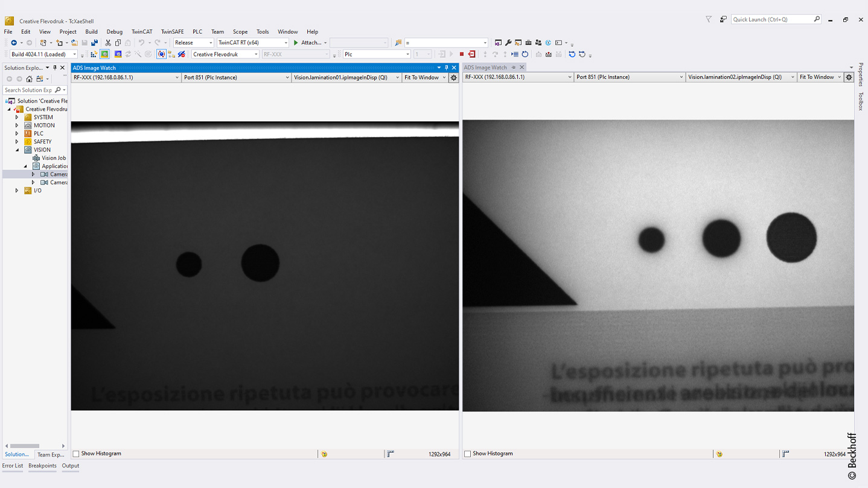This screenshot has width=868, height=488.
Task: Click the Home icon in Solution Explorer
Action: pos(29,79)
